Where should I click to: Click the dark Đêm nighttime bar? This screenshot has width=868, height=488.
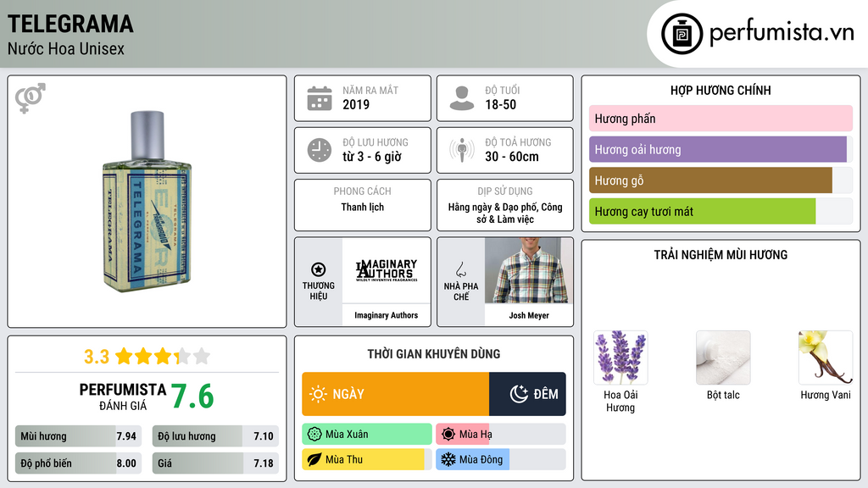[x=527, y=394]
